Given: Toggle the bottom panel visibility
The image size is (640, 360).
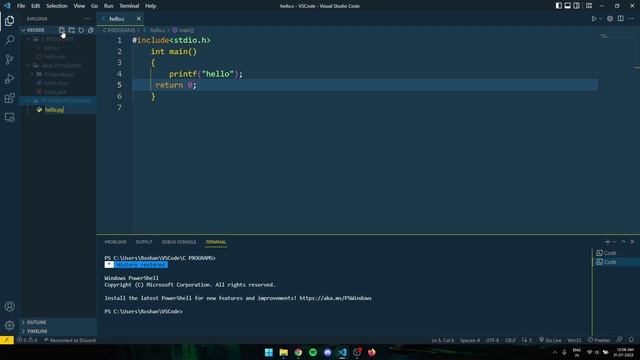Looking at the screenshot, I should click(x=568, y=6).
